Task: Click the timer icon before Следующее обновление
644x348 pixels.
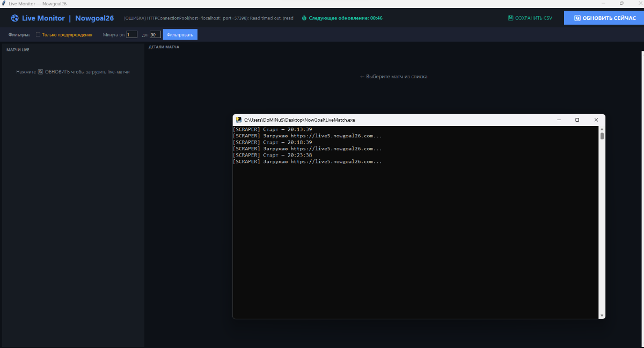Action: coord(304,18)
